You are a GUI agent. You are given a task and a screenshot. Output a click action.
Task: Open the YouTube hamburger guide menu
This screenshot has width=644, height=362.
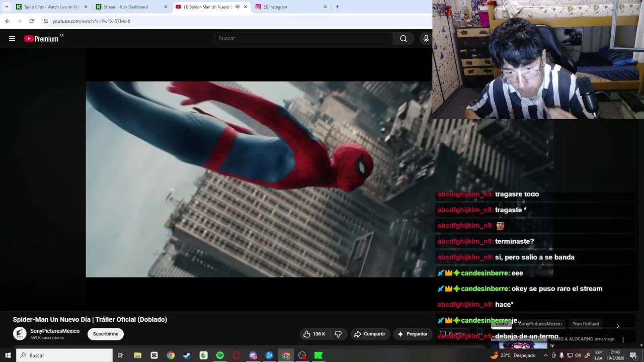(x=12, y=39)
